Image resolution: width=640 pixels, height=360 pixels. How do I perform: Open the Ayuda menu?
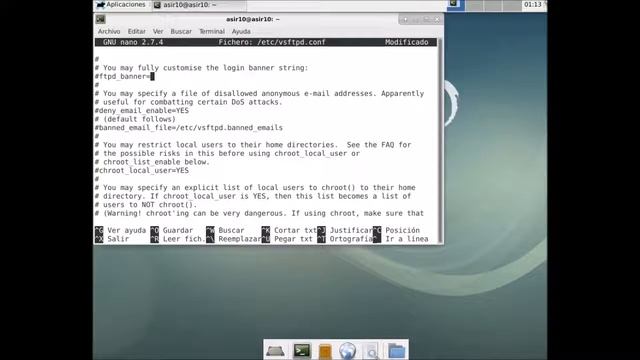pyautogui.click(x=241, y=31)
